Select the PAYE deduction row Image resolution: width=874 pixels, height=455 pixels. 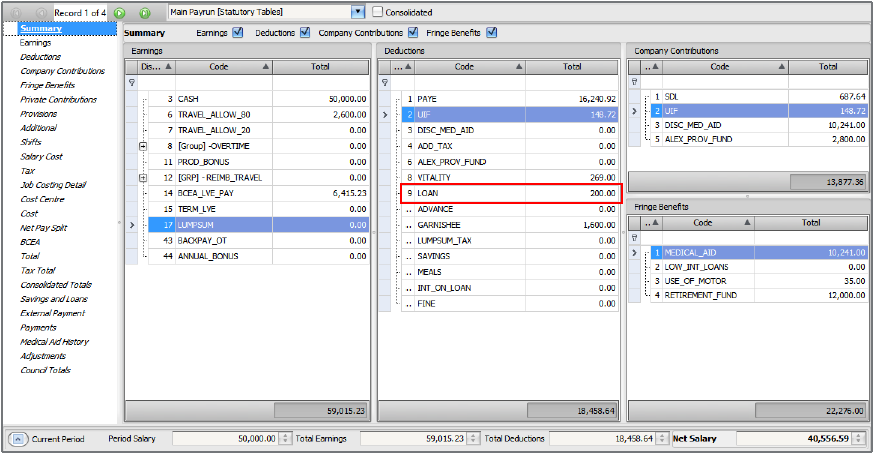click(x=509, y=99)
